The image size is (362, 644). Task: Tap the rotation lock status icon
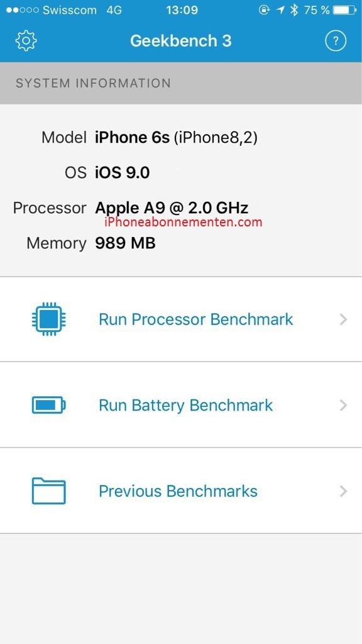(x=265, y=10)
